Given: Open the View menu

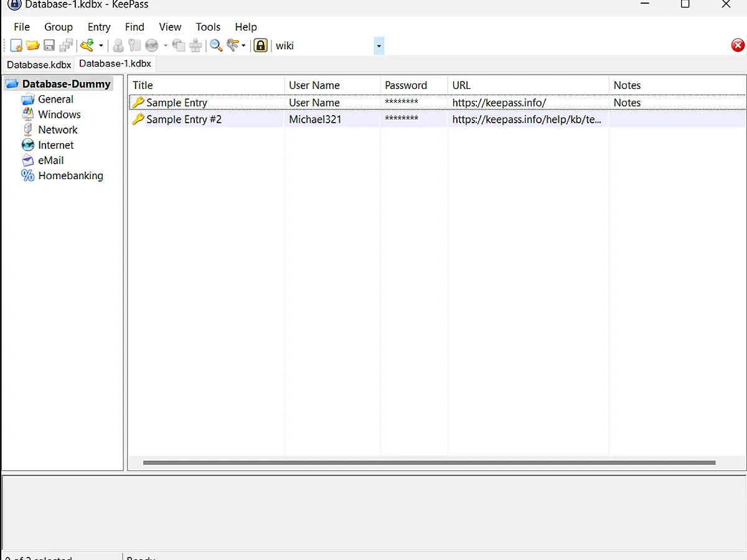Looking at the screenshot, I should 170,27.
